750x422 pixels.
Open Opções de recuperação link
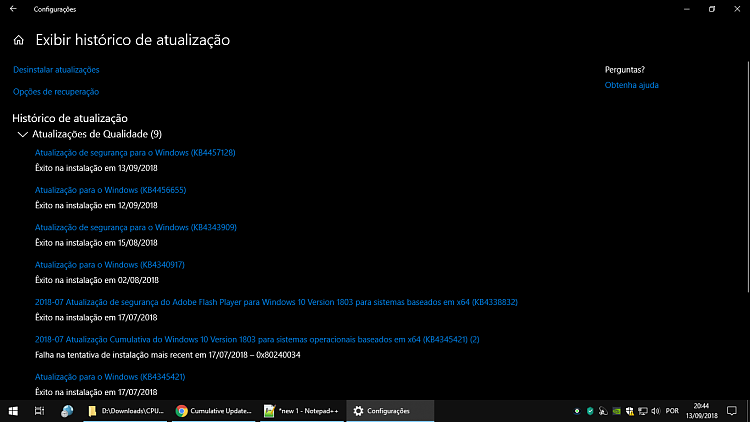point(56,92)
